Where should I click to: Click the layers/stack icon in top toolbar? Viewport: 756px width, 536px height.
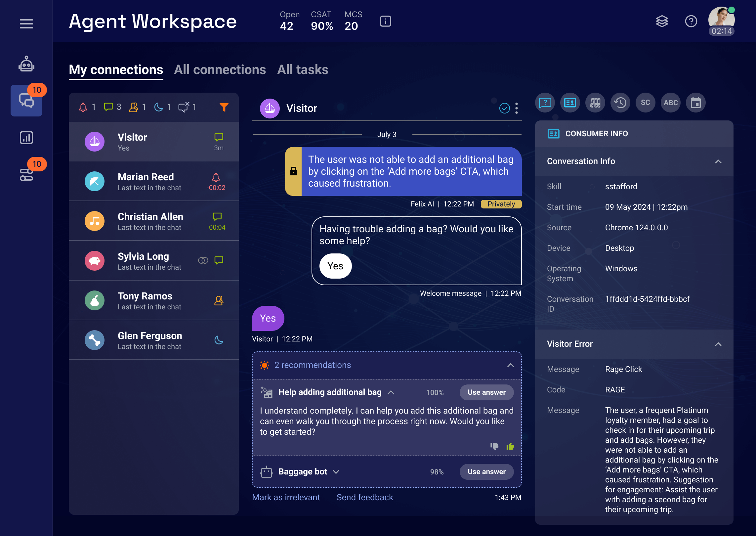[661, 21]
